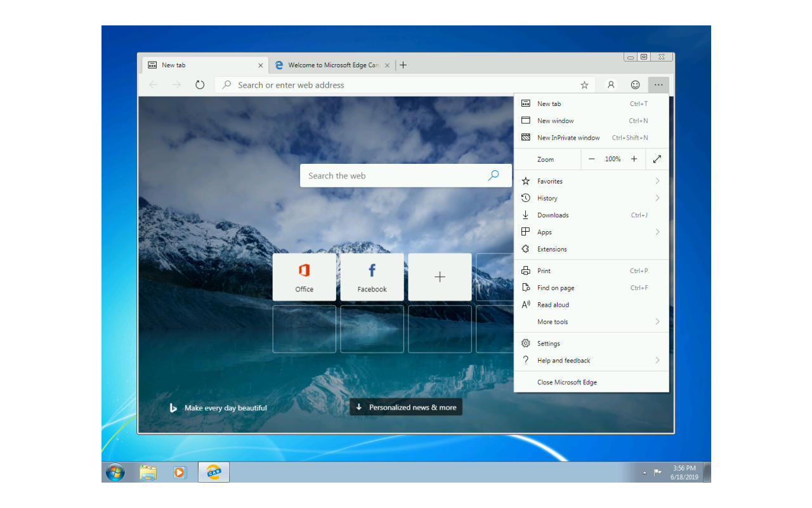Close the New tab tab
Screen dimensions: 812x508
coord(260,65)
